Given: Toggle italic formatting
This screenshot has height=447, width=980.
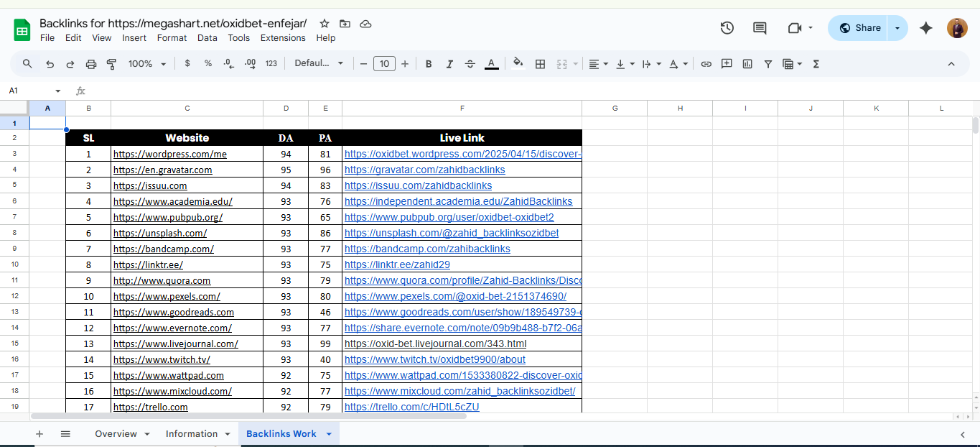Looking at the screenshot, I should (449, 64).
